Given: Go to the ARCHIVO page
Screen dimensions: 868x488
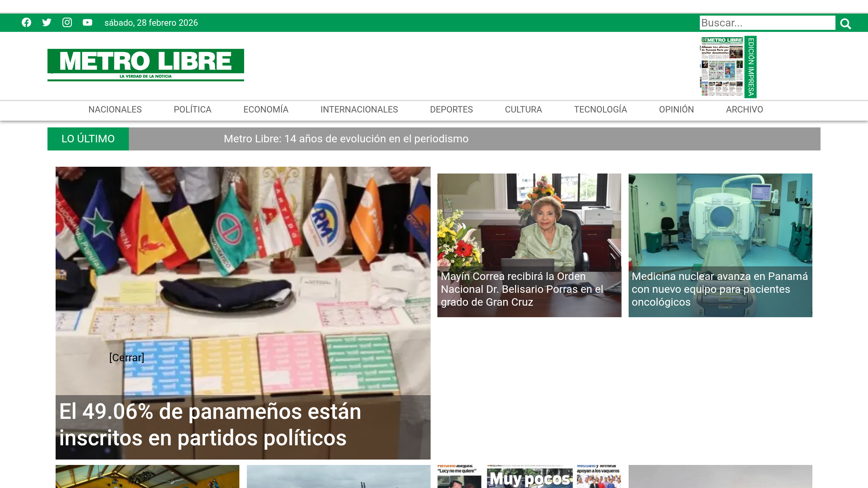Looking at the screenshot, I should pos(744,109).
